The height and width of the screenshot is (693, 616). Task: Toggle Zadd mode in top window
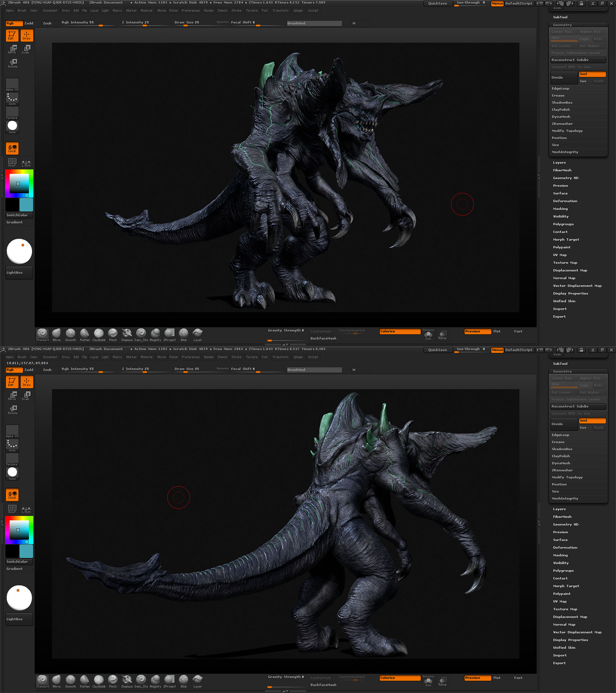[29, 23]
